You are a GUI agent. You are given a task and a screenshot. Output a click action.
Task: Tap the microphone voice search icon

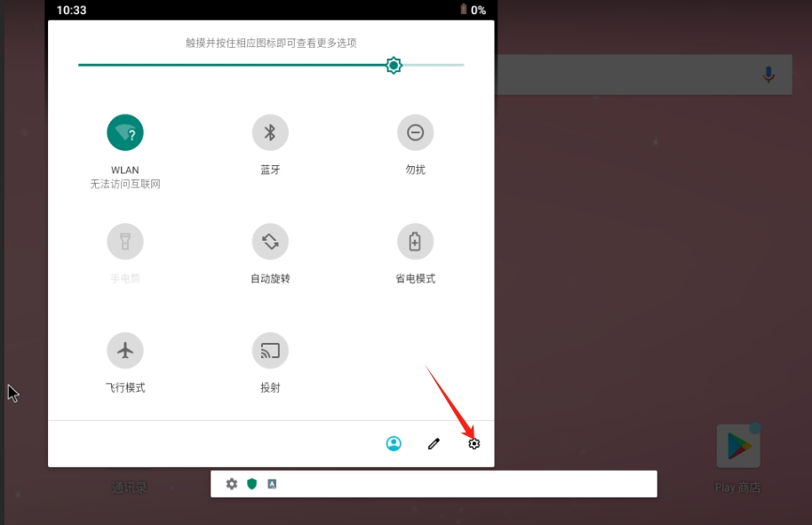pos(768,75)
